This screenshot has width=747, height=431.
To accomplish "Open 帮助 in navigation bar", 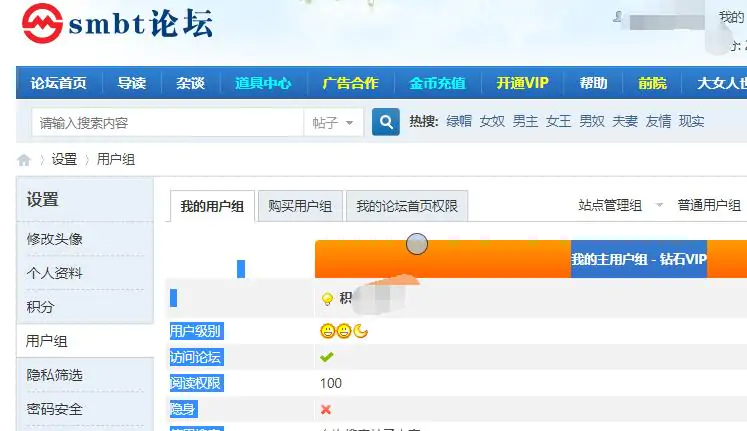I will click(593, 83).
